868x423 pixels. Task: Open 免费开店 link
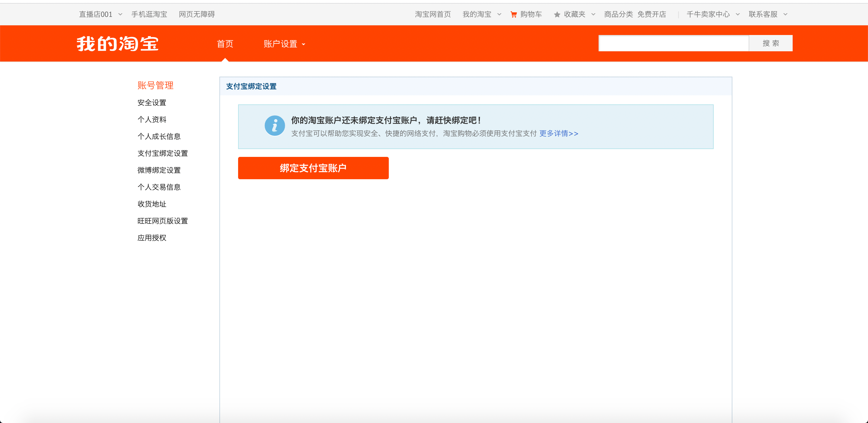[x=652, y=14]
